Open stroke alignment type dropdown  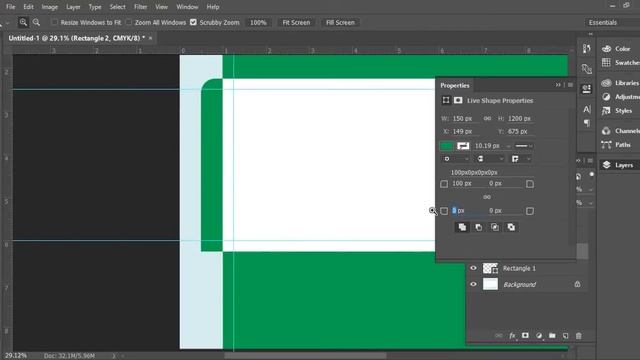[x=456, y=159]
